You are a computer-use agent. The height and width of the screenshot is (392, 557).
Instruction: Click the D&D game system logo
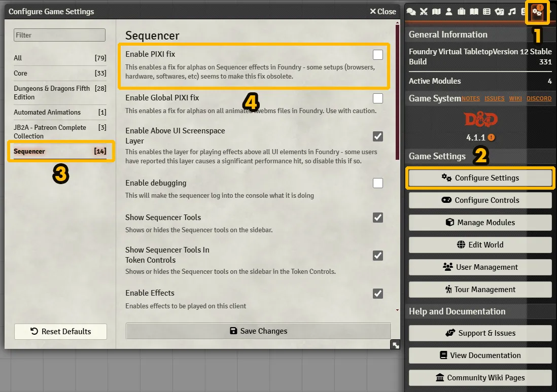(x=480, y=120)
